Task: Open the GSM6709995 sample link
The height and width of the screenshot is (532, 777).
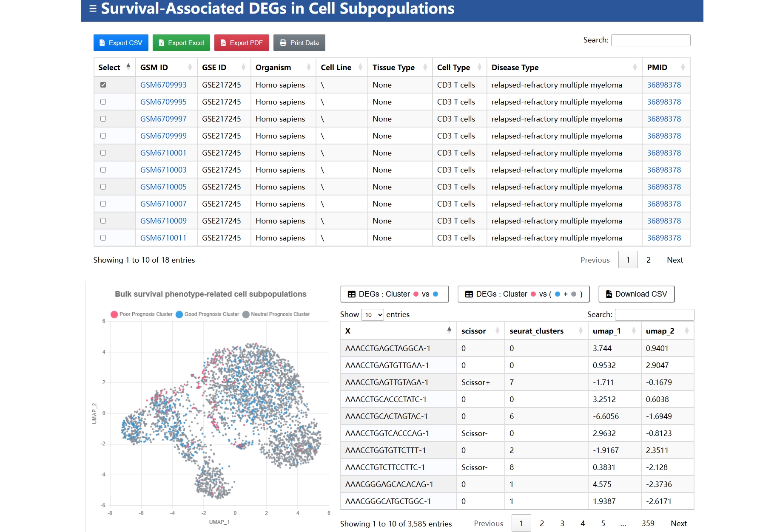Action: pyautogui.click(x=163, y=102)
